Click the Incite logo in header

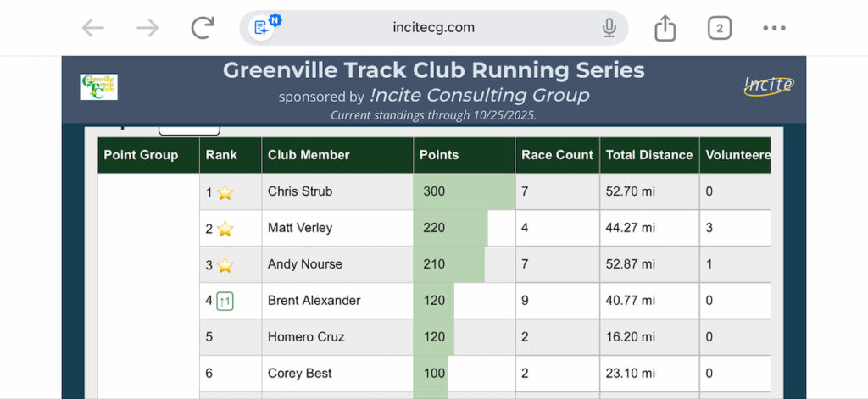(769, 85)
